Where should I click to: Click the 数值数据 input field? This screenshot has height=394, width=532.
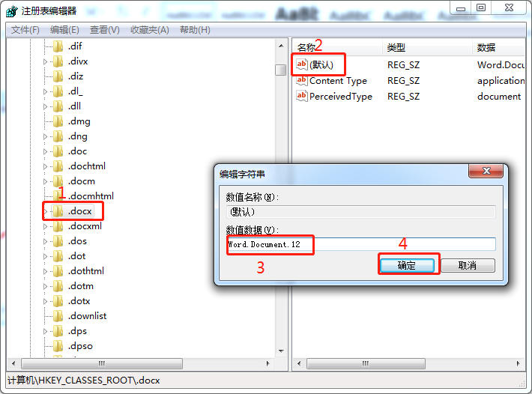click(405, 244)
